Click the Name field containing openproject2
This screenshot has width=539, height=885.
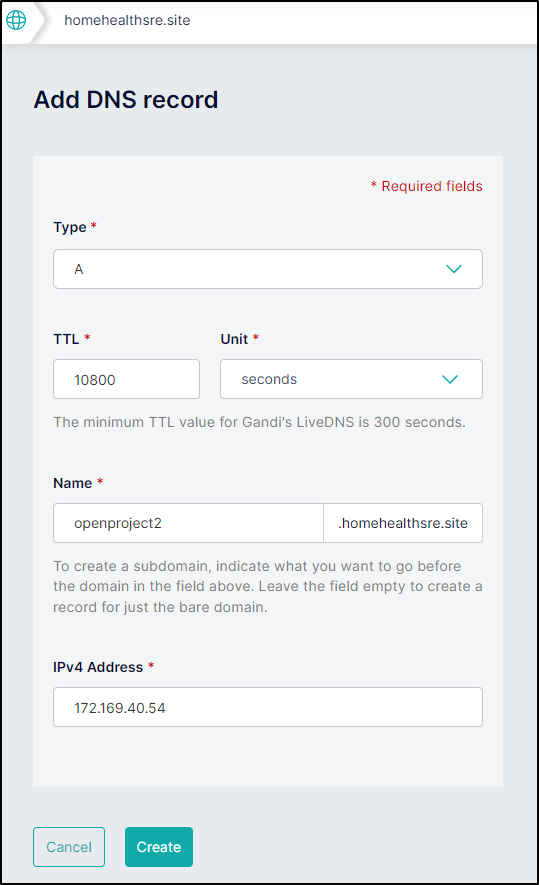(x=188, y=523)
